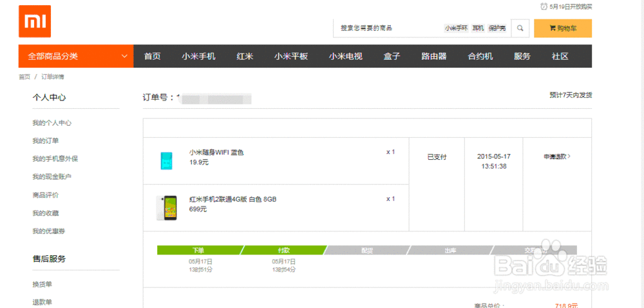Open 我的个人中心 in the sidebar

(x=52, y=123)
